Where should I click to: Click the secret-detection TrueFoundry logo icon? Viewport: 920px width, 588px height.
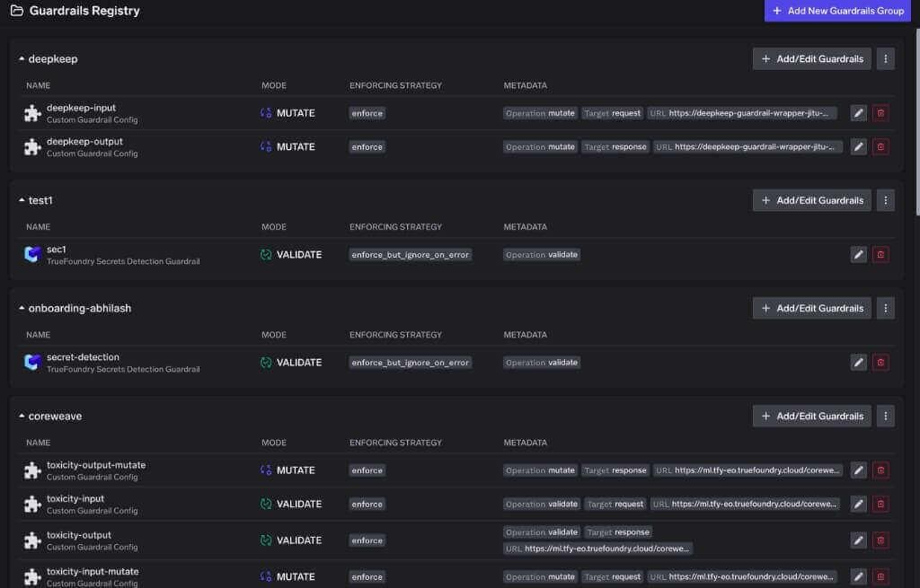coord(32,363)
